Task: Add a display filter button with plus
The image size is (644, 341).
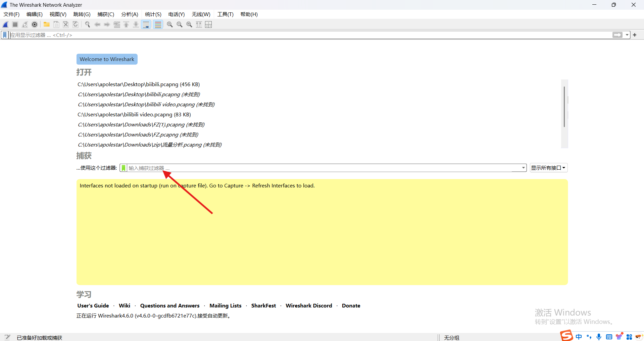Action: point(635,35)
